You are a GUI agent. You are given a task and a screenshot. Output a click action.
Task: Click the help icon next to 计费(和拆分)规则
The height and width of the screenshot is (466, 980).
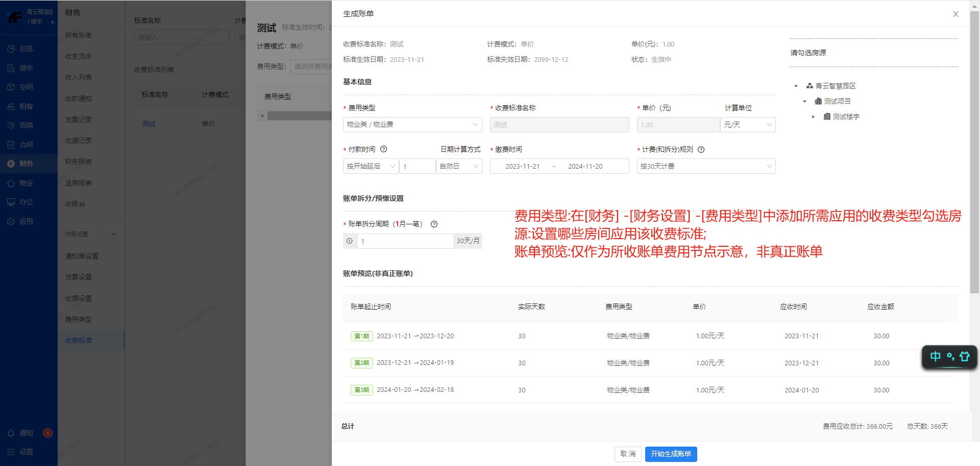click(701, 150)
